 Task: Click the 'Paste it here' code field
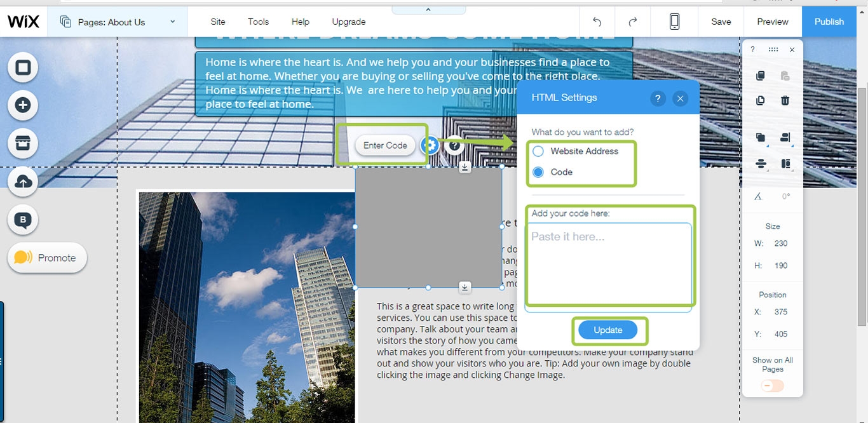[x=607, y=264]
